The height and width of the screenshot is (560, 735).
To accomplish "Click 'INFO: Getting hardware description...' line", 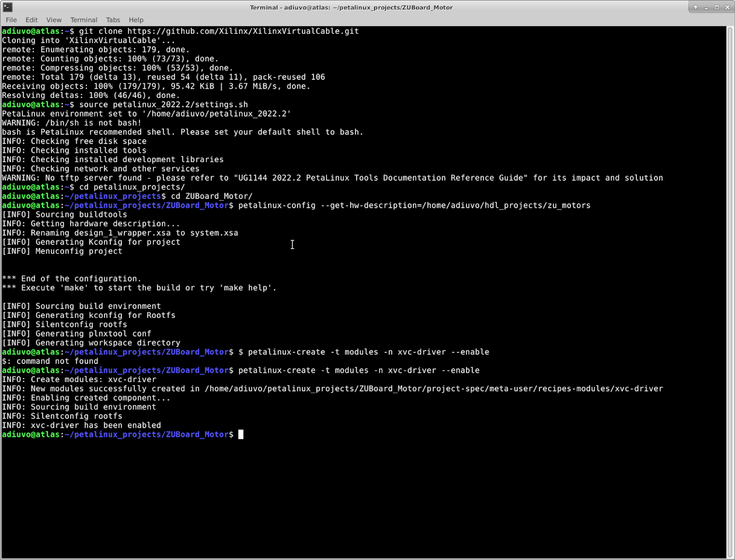I will [91, 223].
